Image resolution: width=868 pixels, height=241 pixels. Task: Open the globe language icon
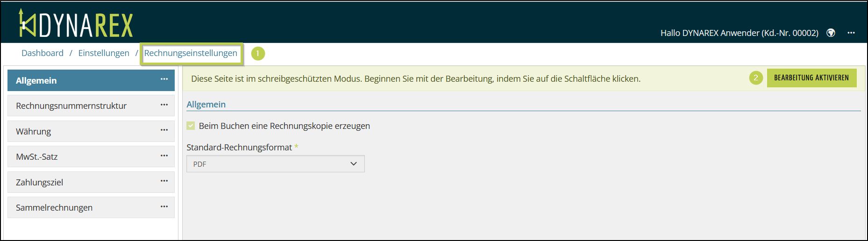[831, 33]
